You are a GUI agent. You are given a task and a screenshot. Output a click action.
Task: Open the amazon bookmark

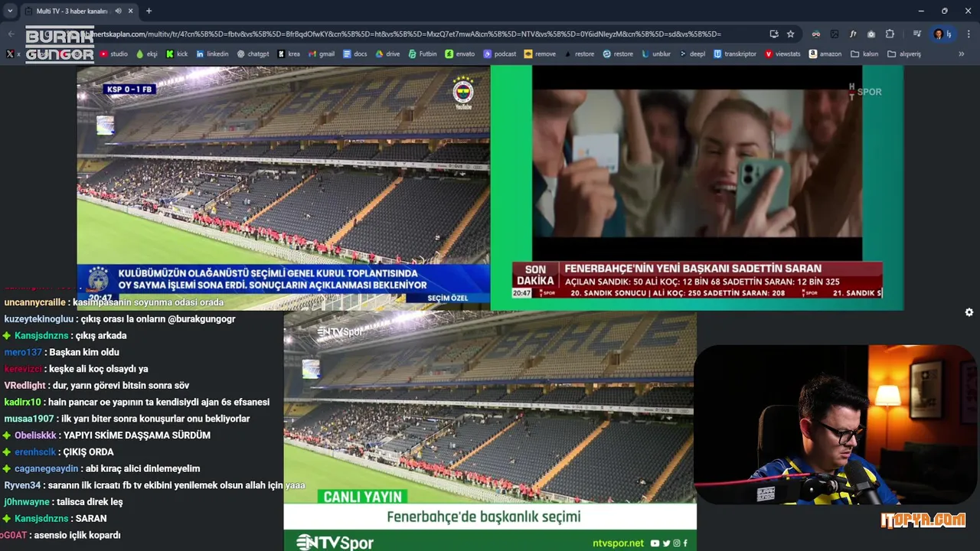[x=825, y=54]
